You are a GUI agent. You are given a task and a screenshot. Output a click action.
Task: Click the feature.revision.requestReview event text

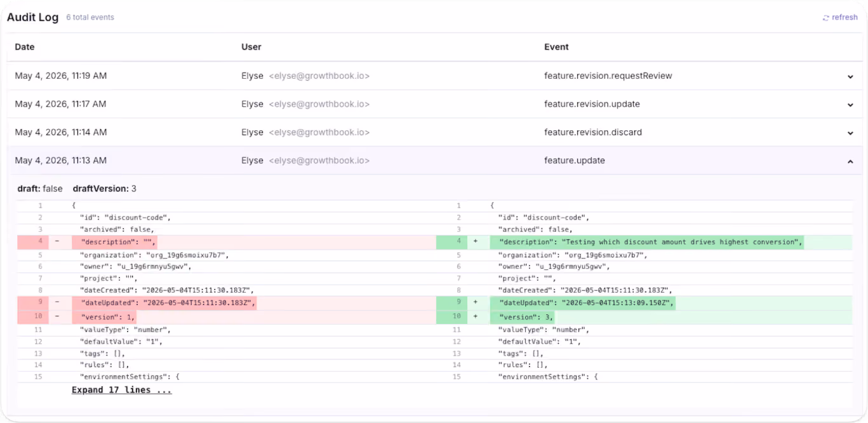click(x=608, y=76)
